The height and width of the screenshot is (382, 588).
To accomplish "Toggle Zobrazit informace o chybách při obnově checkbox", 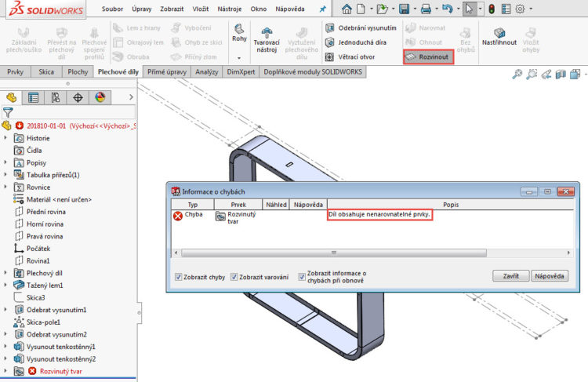I will pos(302,277).
